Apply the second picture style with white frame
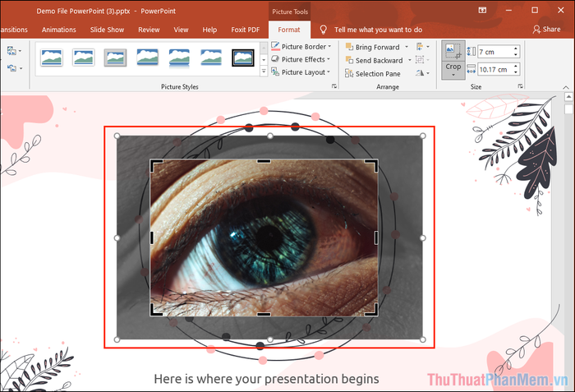 click(x=84, y=58)
